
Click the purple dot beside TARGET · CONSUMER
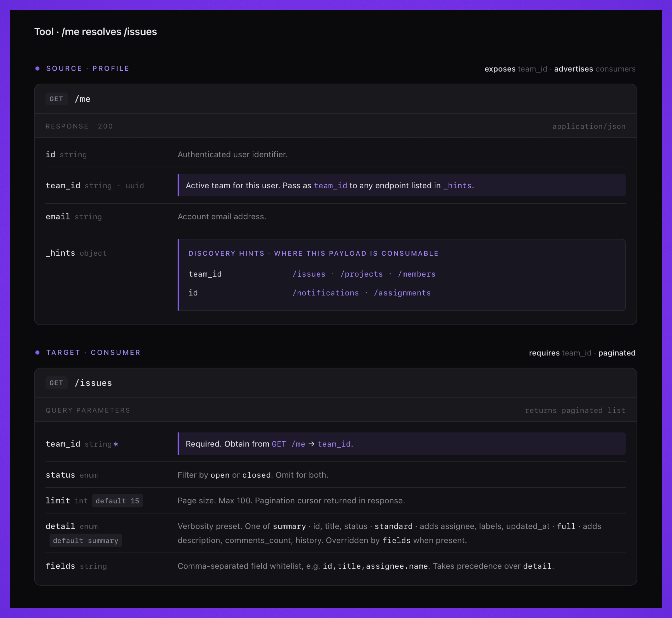point(37,353)
